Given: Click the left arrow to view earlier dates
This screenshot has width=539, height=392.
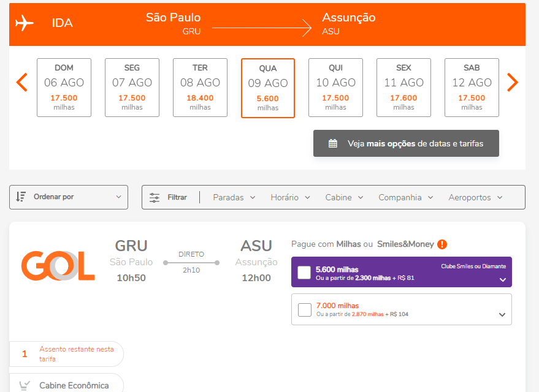Looking at the screenshot, I should click(x=21, y=81).
